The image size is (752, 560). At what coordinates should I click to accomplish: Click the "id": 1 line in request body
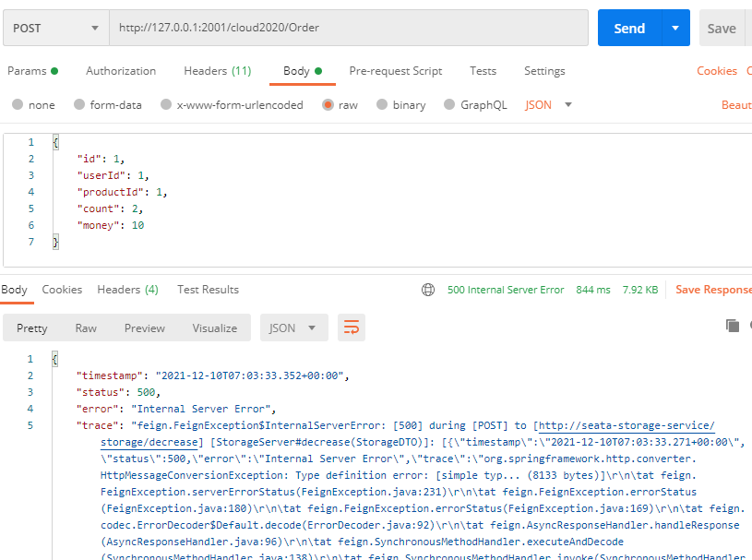(x=101, y=159)
